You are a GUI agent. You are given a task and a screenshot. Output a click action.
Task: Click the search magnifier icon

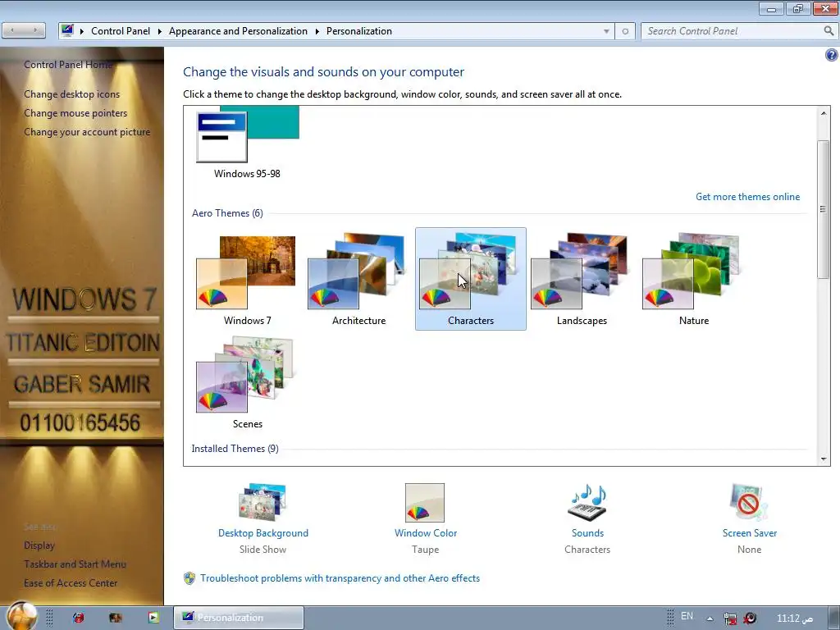(x=829, y=31)
